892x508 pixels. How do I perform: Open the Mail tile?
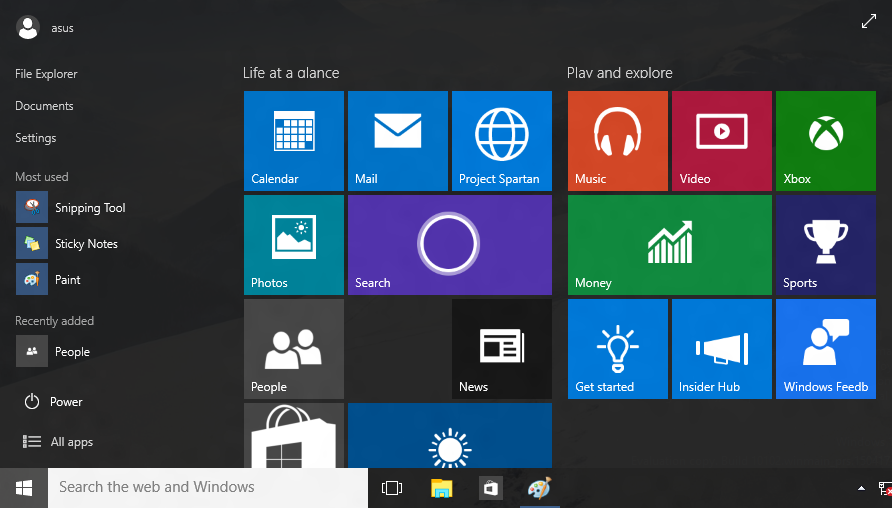398,141
